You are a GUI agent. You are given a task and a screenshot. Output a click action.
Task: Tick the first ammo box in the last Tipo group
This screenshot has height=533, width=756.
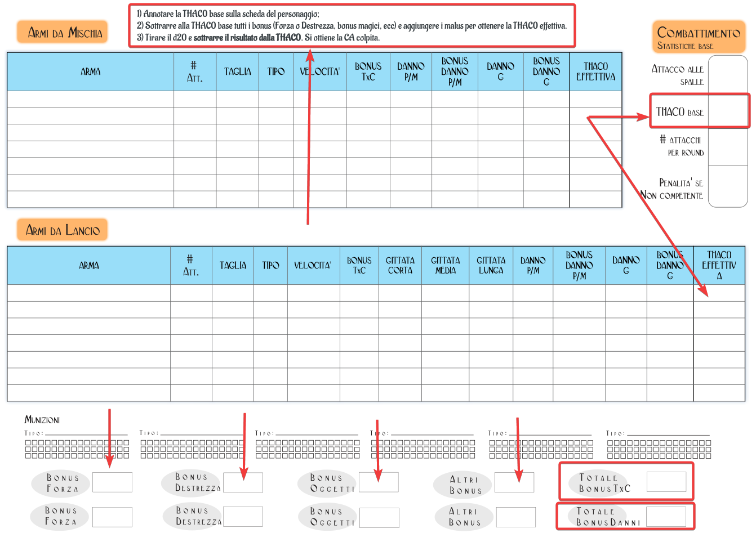pos(610,443)
